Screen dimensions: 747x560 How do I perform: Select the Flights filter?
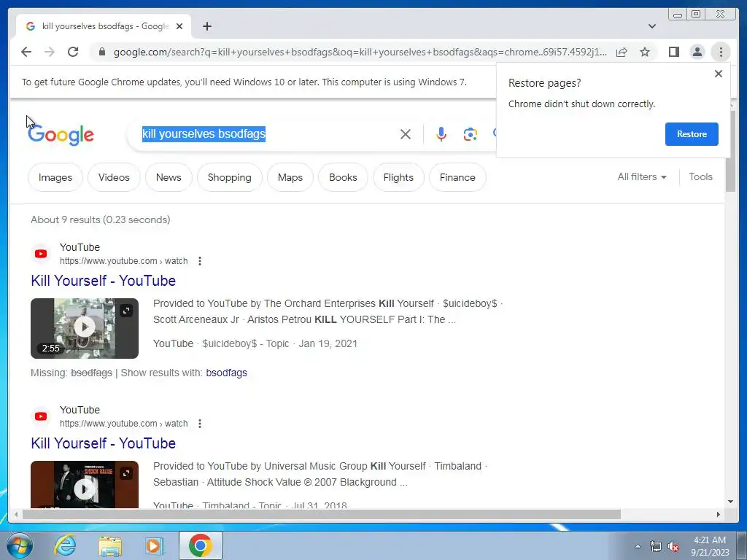398,177
